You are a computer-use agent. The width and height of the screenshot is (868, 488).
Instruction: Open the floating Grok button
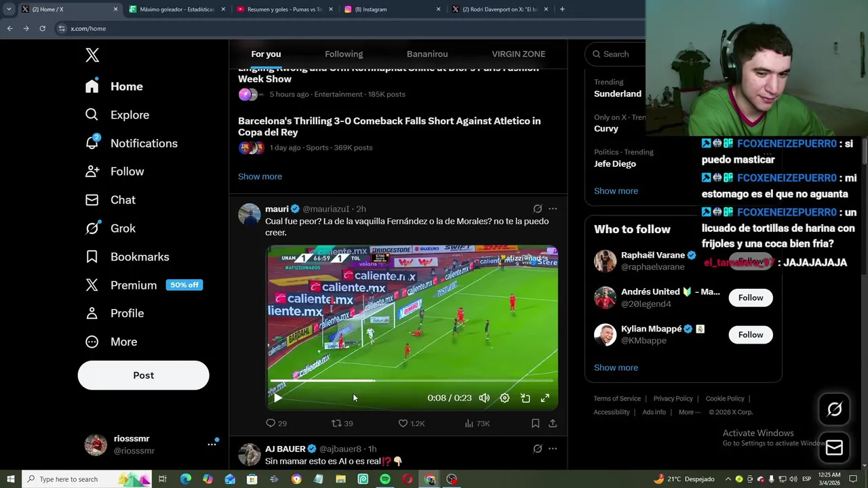834,409
